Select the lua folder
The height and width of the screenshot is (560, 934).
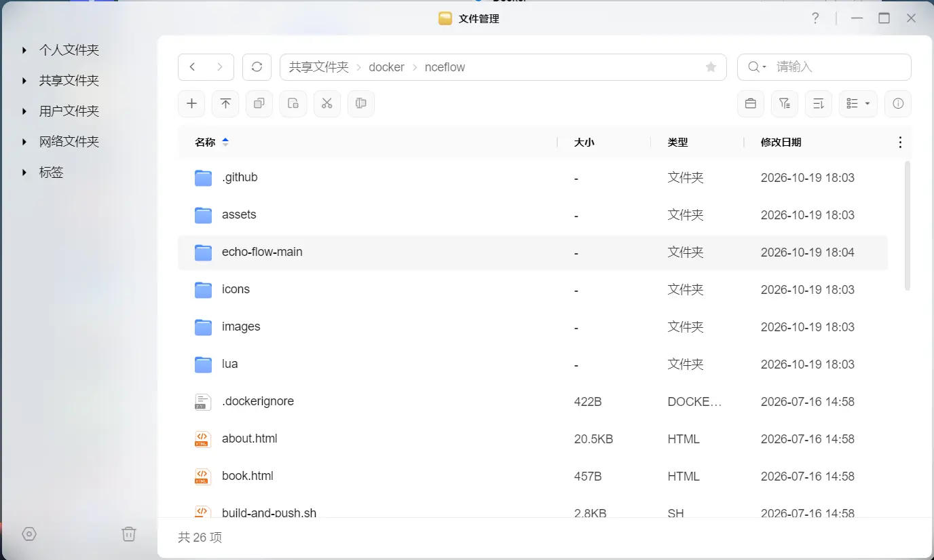point(533,365)
